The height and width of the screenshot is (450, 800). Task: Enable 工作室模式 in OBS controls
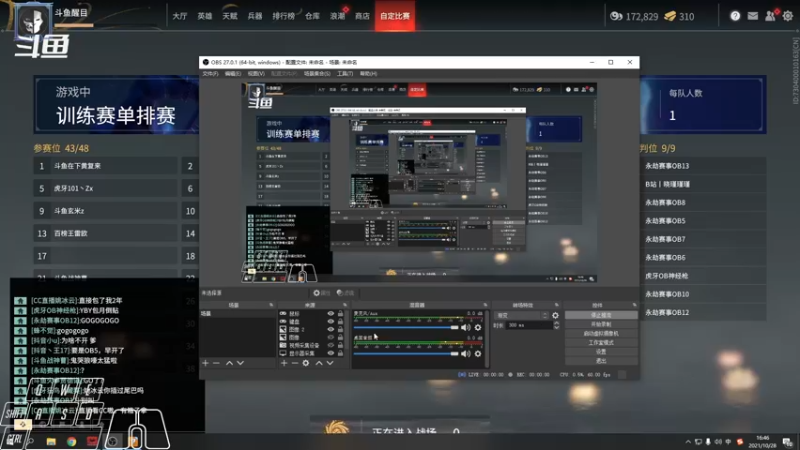[601, 342]
